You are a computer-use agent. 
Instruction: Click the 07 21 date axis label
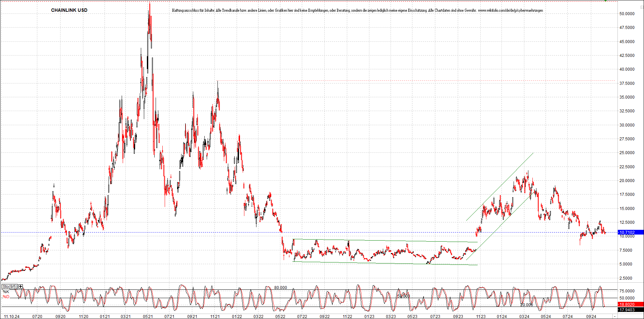click(x=169, y=317)
